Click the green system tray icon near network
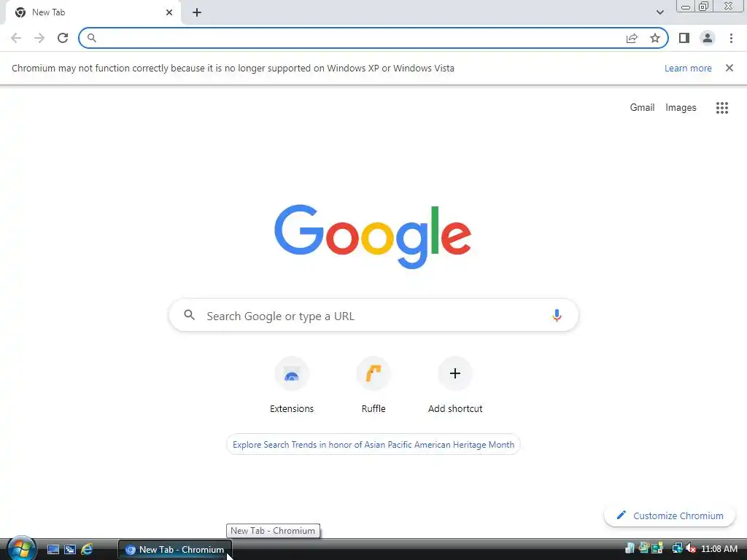The image size is (747, 560). point(657,548)
